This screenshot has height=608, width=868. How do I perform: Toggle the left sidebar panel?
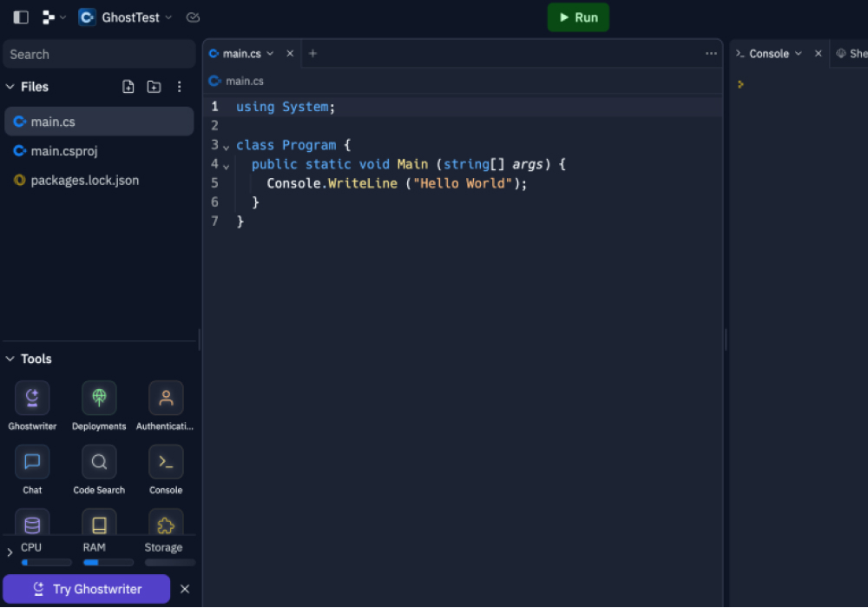(21, 17)
